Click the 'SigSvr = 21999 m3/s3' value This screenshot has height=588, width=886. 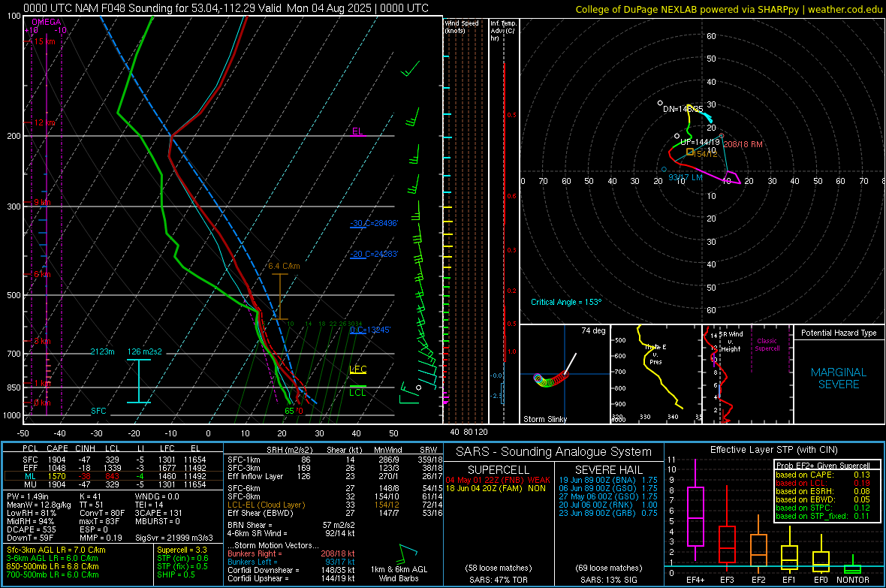point(174,538)
